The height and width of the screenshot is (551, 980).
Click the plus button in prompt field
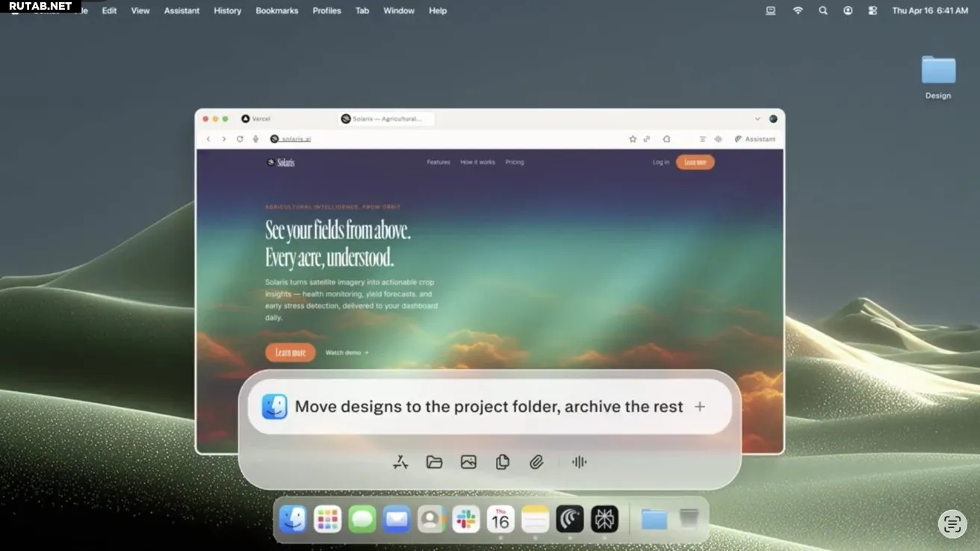700,407
